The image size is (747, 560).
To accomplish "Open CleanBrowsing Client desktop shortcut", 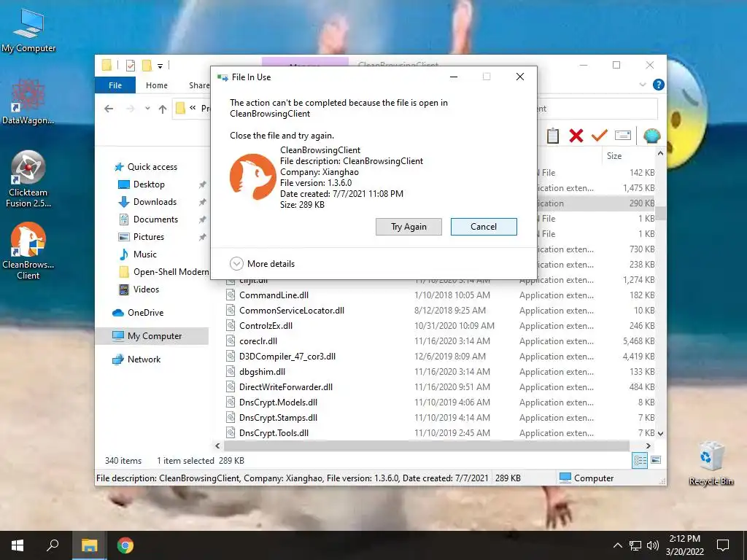I will [x=28, y=251].
